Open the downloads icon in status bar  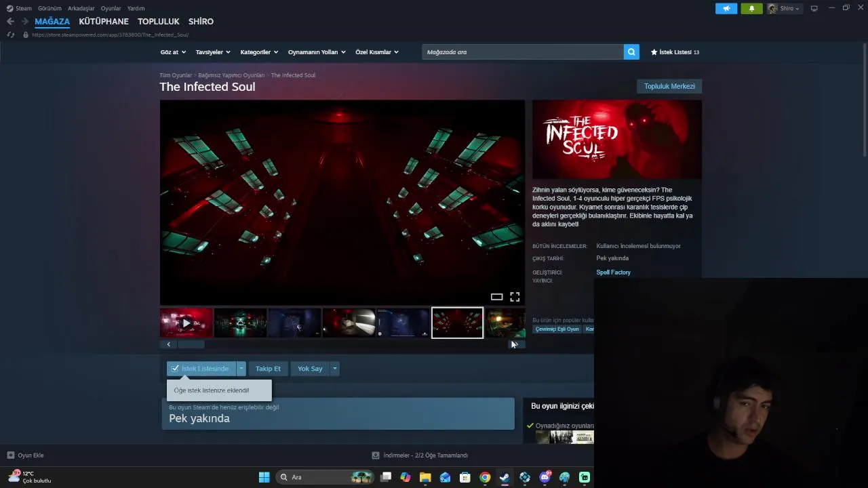pyautogui.click(x=376, y=455)
